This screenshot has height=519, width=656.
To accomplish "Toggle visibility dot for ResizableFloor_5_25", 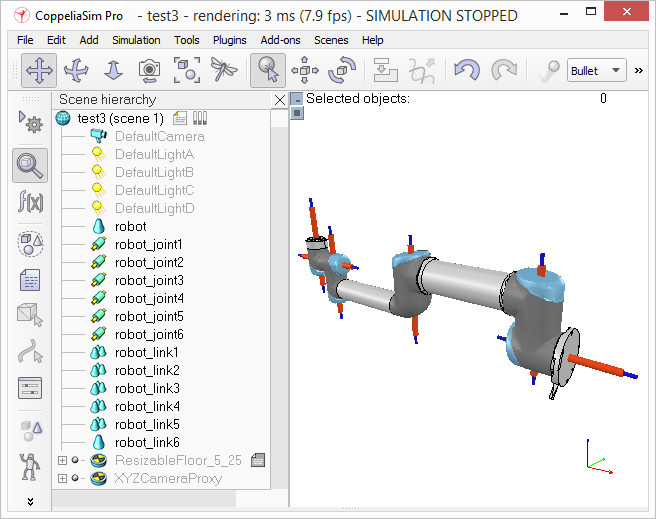I will click(x=75, y=460).
